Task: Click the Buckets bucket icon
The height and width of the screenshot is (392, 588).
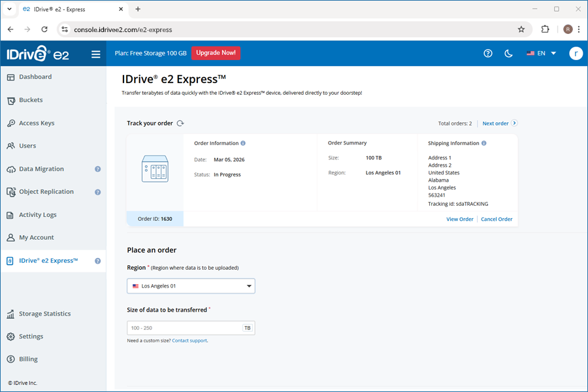Action: [11, 101]
